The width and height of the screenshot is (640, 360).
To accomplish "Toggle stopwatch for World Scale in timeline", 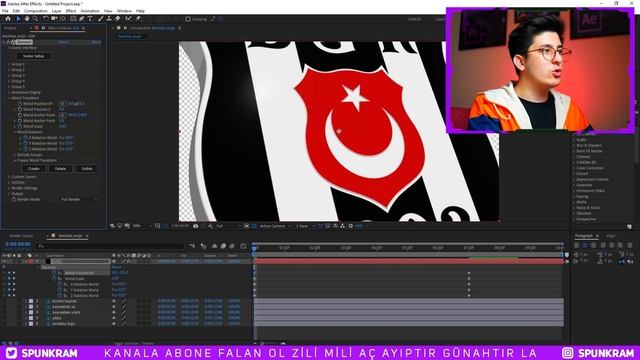I will coord(54,278).
